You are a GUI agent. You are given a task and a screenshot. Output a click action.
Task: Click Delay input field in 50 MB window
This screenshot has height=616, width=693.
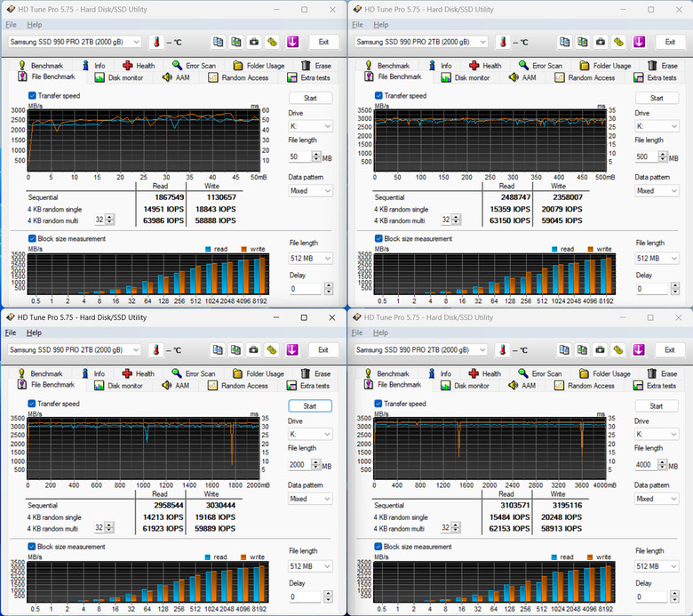pyautogui.click(x=306, y=289)
